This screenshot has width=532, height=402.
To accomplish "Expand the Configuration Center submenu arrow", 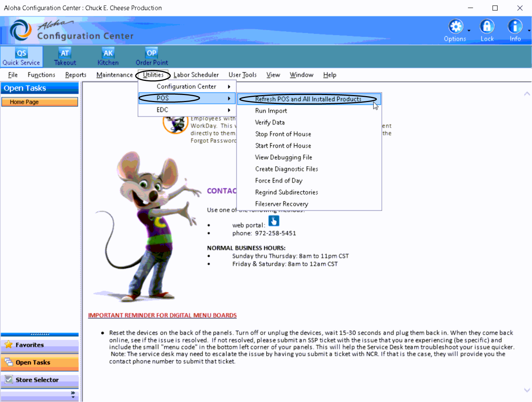I will [x=229, y=86].
